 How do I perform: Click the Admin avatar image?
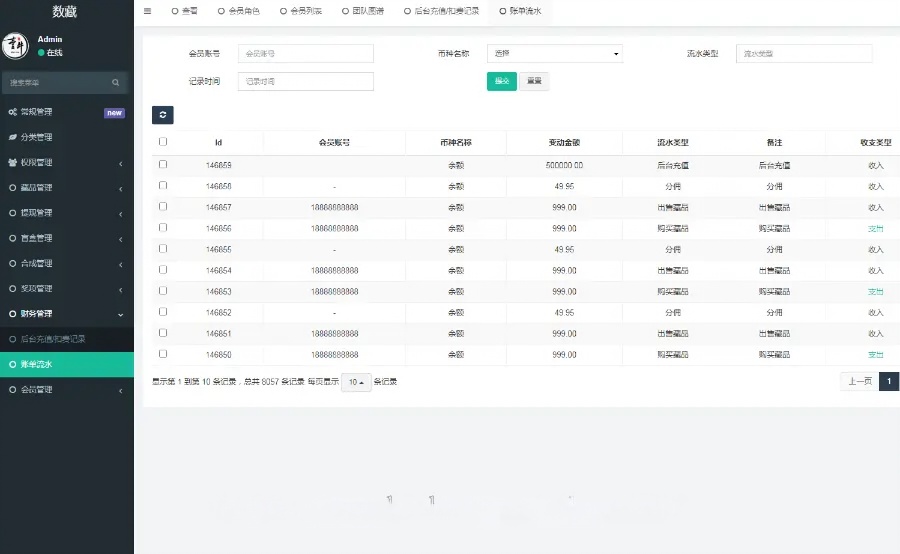tap(15, 46)
